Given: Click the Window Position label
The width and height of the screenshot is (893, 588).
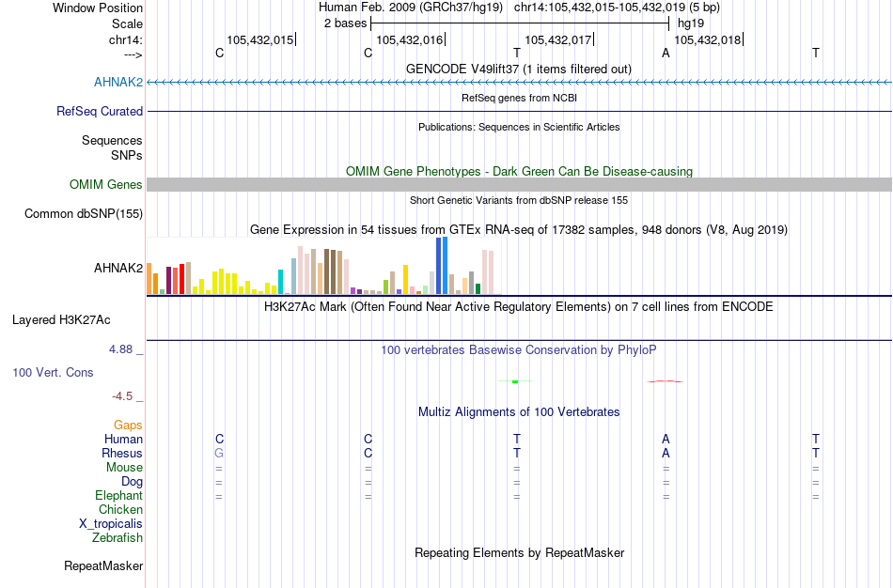Looking at the screenshot, I should click(98, 8).
